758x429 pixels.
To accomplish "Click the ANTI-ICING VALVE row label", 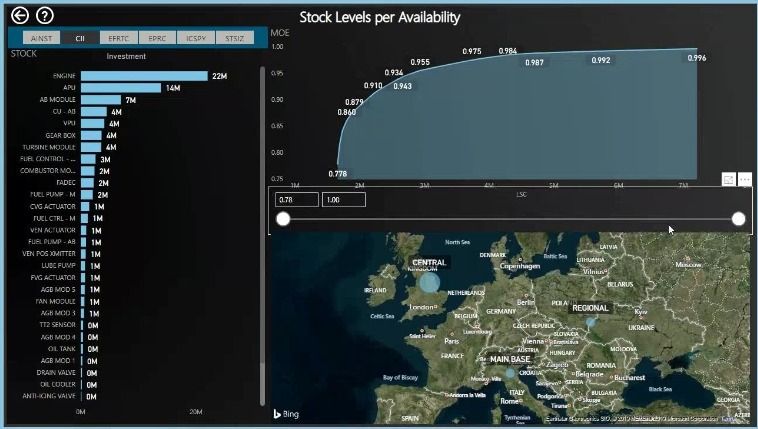I will point(49,396).
